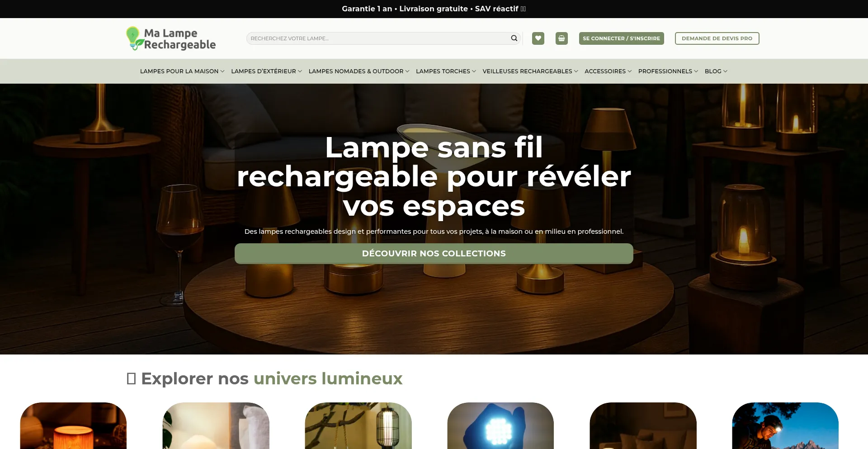Open Veilleuses rechargeables menu
This screenshot has width=868, height=449.
530,71
